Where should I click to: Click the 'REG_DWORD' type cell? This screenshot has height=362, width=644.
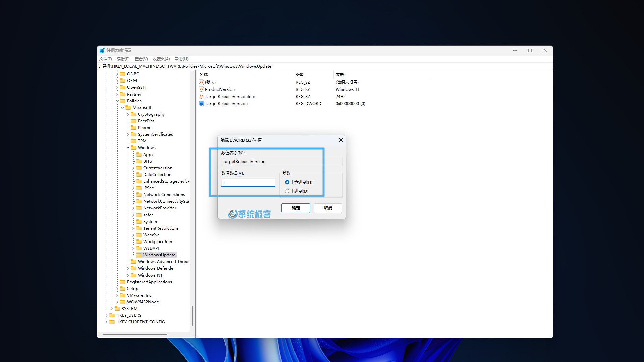coord(308,103)
